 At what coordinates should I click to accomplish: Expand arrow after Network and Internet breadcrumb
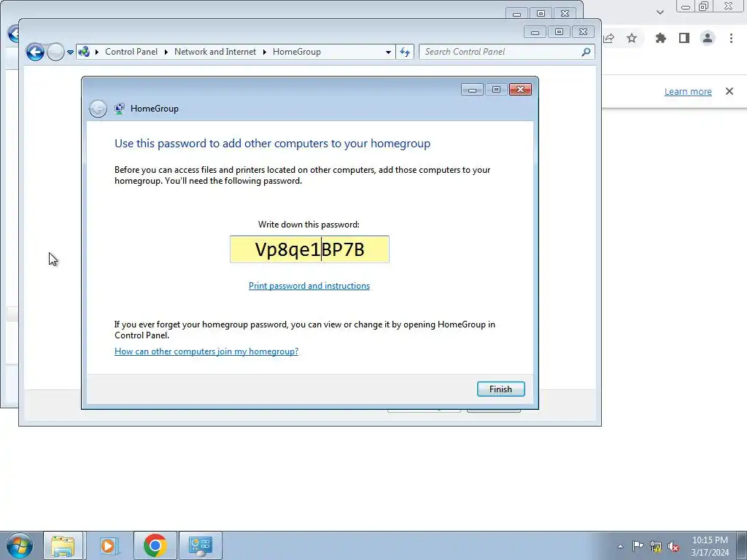tap(265, 52)
